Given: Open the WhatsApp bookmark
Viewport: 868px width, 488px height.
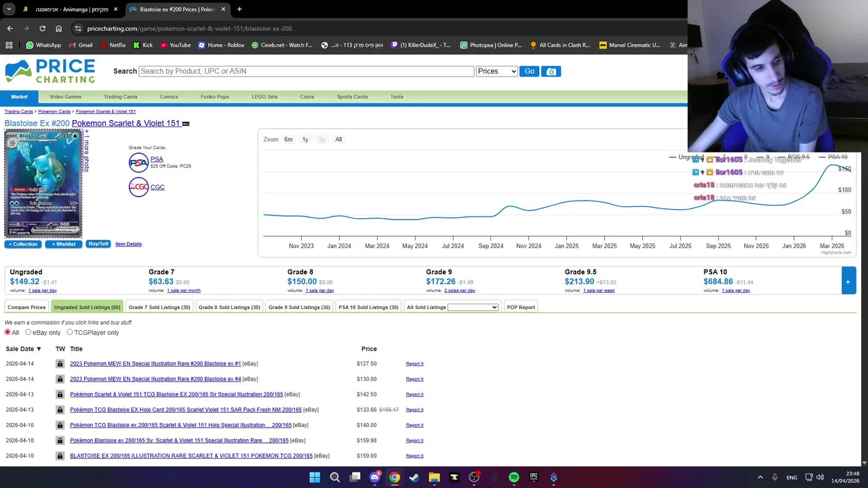Looking at the screenshot, I should click(x=43, y=45).
